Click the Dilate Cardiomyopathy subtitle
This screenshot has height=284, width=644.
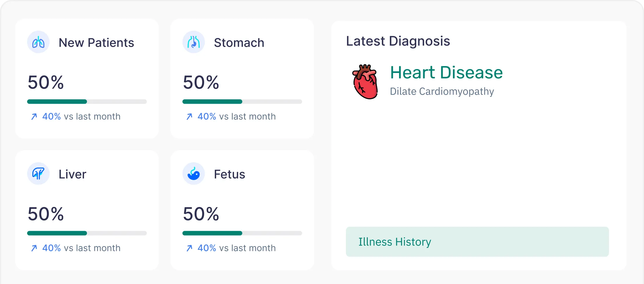pos(442,91)
